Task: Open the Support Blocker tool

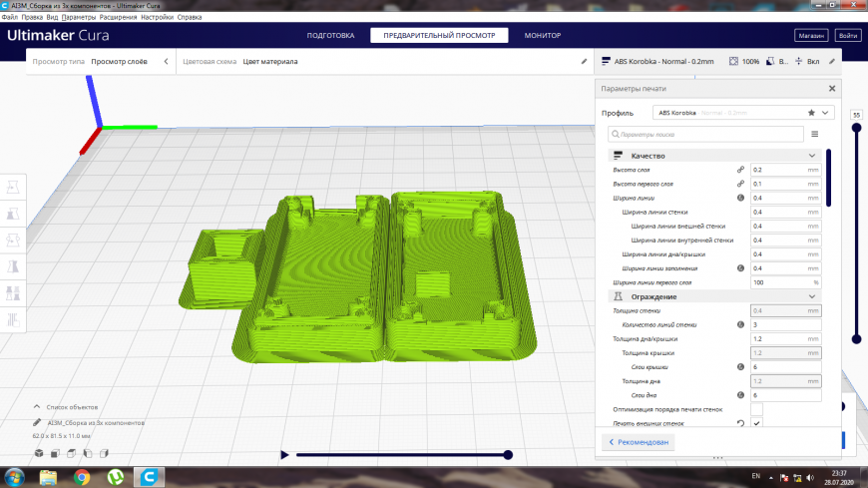Action: click(13, 319)
